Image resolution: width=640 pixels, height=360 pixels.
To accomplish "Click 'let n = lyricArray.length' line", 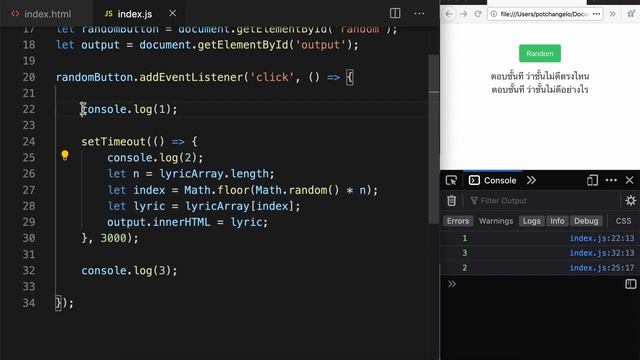I will (191, 174).
